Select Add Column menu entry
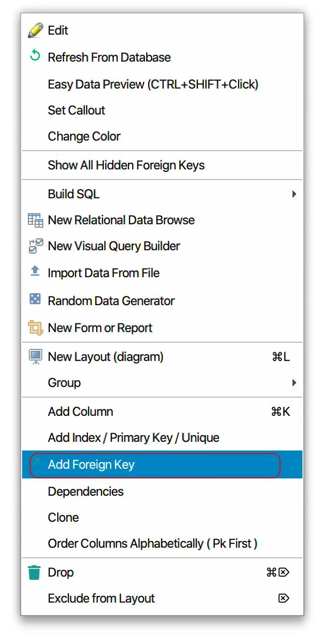The width and height of the screenshot is (325, 644). [x=80, y=412]
